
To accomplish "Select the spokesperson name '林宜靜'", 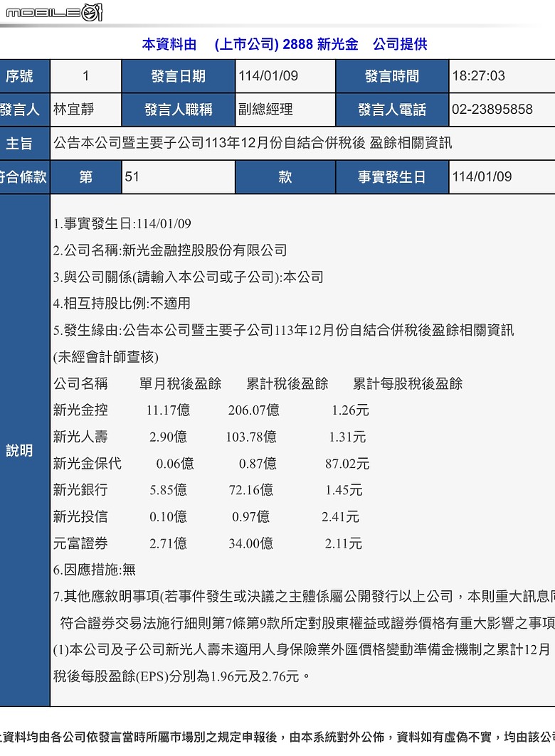I will tap(73, 110).
